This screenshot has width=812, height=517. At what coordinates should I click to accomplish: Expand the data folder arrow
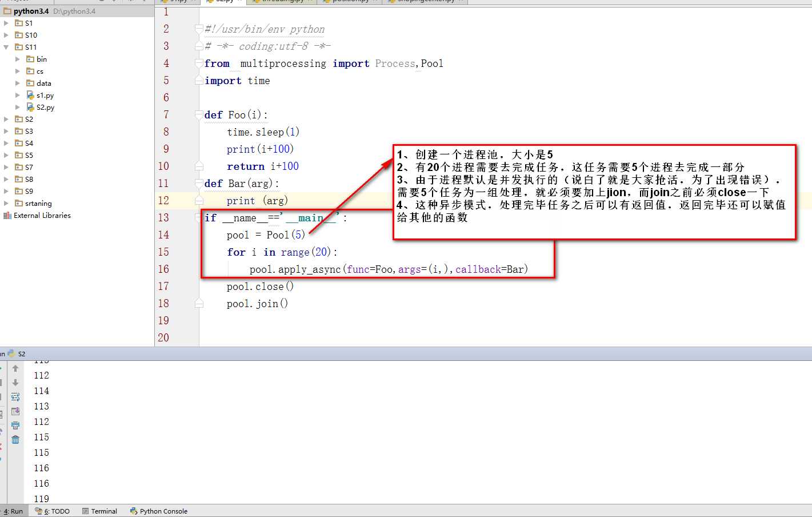pyautogui.click(x=18, y=83)
